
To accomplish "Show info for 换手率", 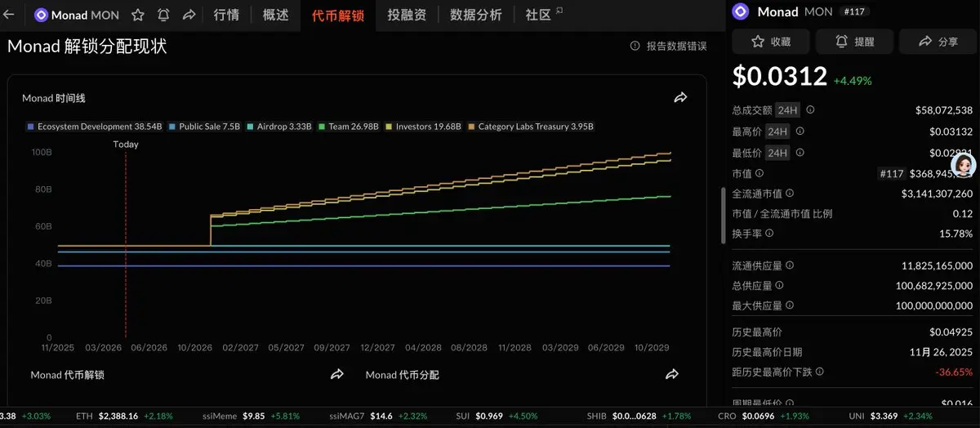I will 769,234.
